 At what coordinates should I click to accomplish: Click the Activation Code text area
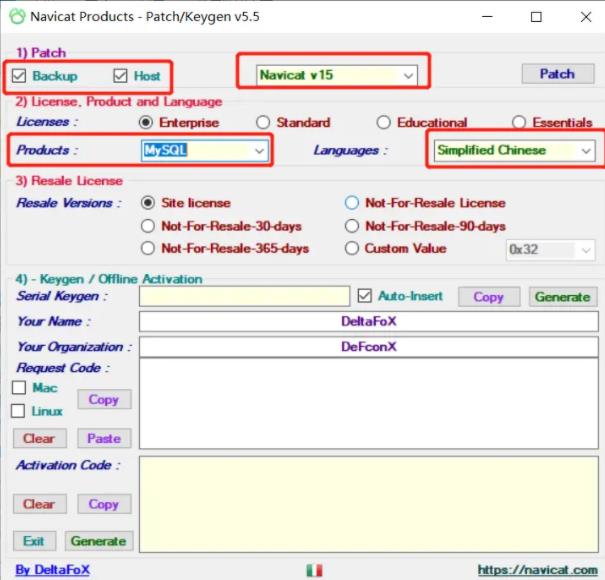[369, 504]
